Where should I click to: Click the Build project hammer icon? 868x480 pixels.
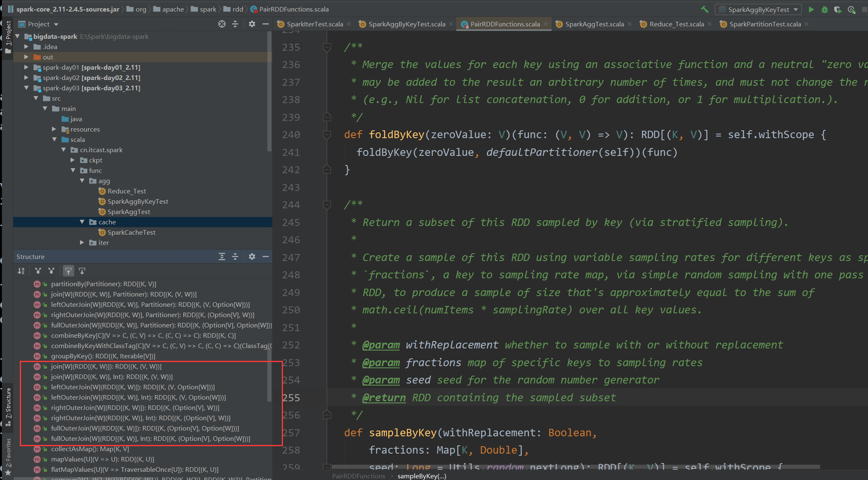[705, 9]
